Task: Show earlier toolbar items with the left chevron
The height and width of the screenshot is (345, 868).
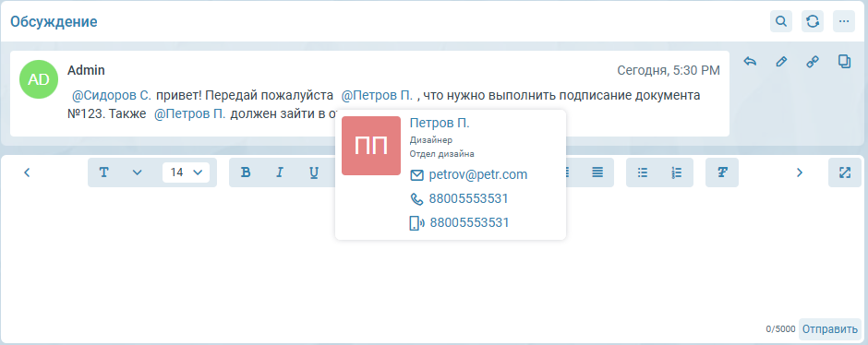Action: [x=27, y=172]
